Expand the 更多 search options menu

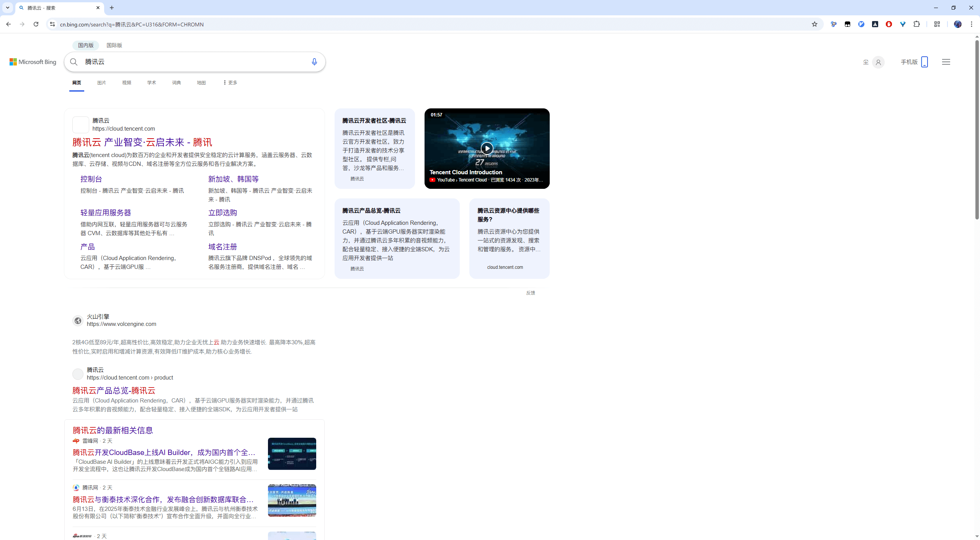230,83
